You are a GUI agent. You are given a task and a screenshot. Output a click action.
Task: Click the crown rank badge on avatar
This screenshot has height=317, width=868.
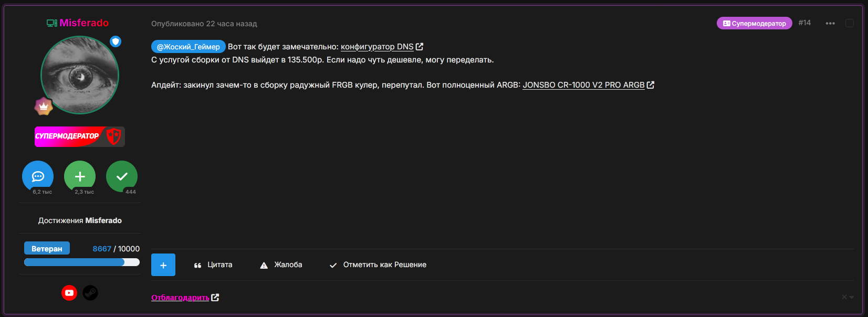[x=44, y=107]
